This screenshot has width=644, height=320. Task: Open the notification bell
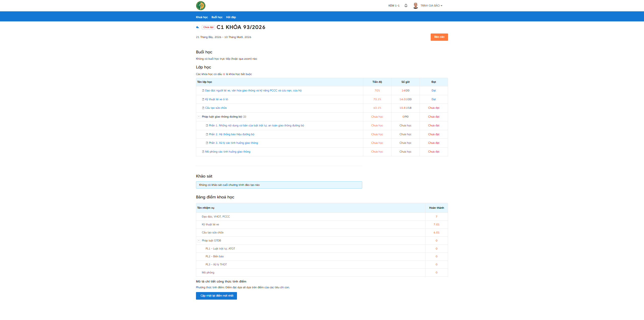tap(406, 6)
